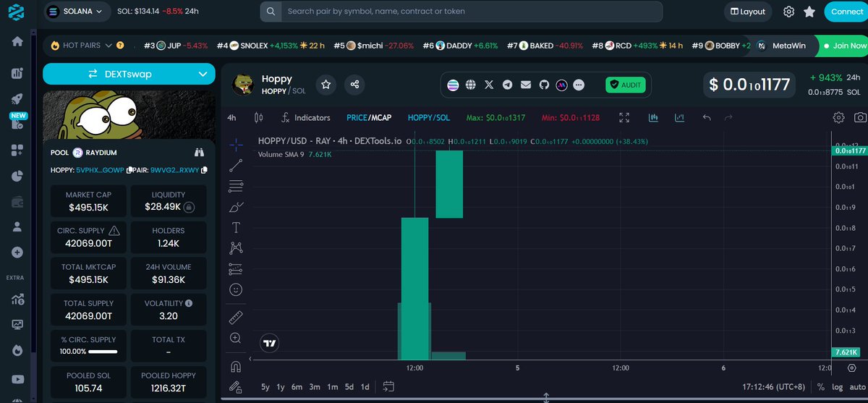Open the DADDY hot pair link
868x403 pixels.
(x=460, y=46)
